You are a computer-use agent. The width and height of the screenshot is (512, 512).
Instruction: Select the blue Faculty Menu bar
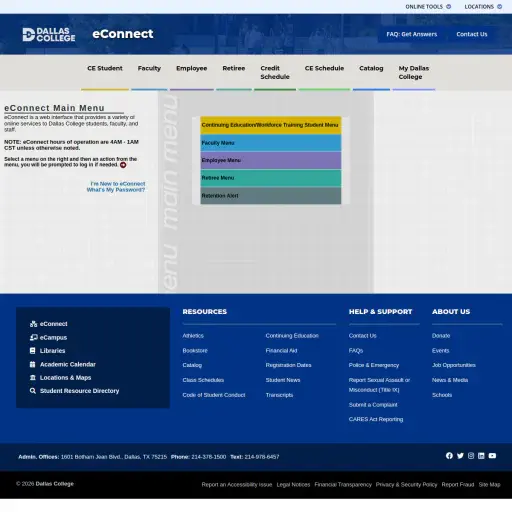[x=271, y=143]
